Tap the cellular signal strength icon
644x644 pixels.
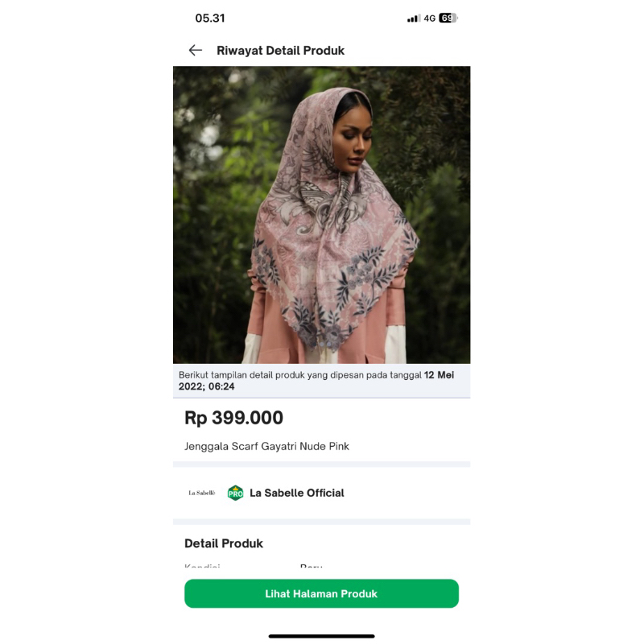[413, 19]
